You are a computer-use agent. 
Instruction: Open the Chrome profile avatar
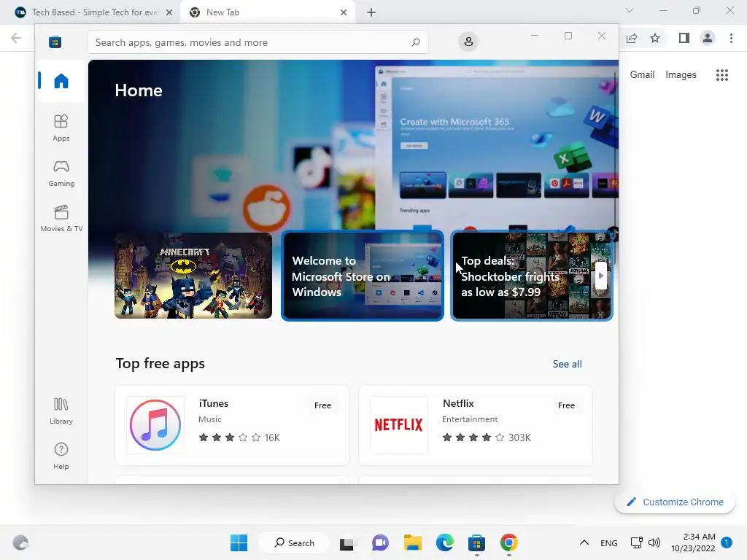(x=708, y=38)
